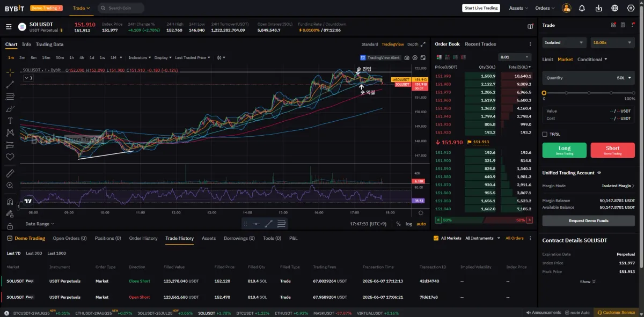
Task: Open the calculator icon in the Trade panel
Action: tap(623, 25)
